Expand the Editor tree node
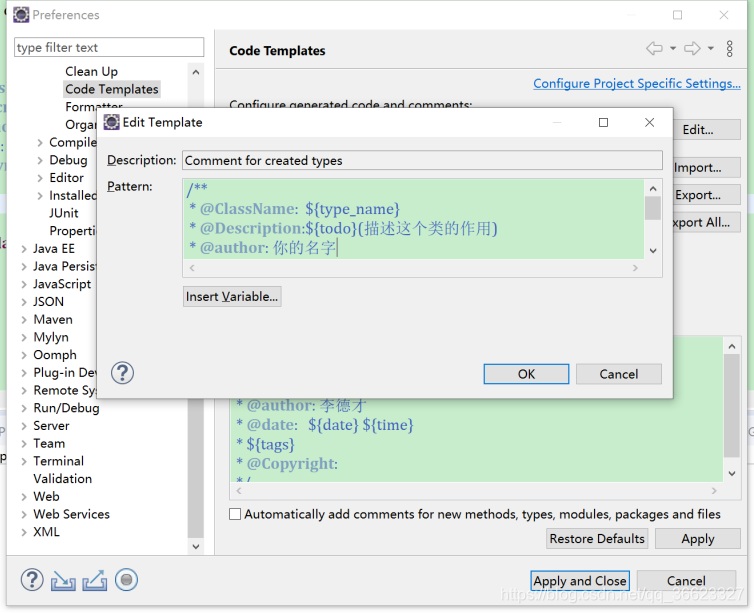Screen dimensions: 754x613 [x=40, y=178]
